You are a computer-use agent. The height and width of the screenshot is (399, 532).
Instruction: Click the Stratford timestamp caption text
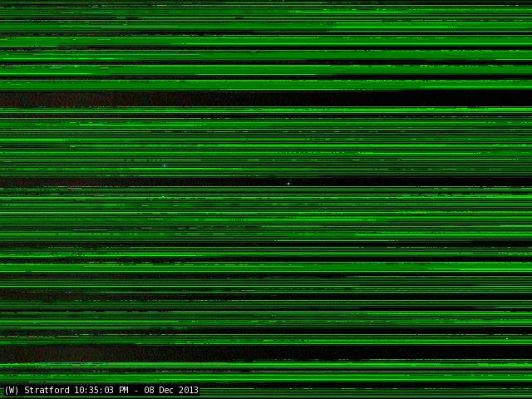point(101,390)
